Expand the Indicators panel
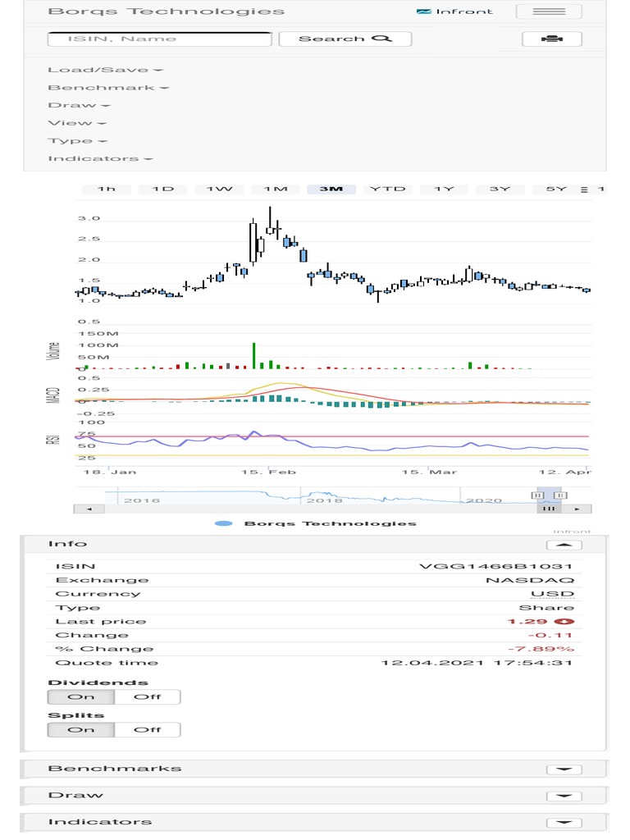The height and width of the screenshot is (840, 630). [x=564, y=822]
